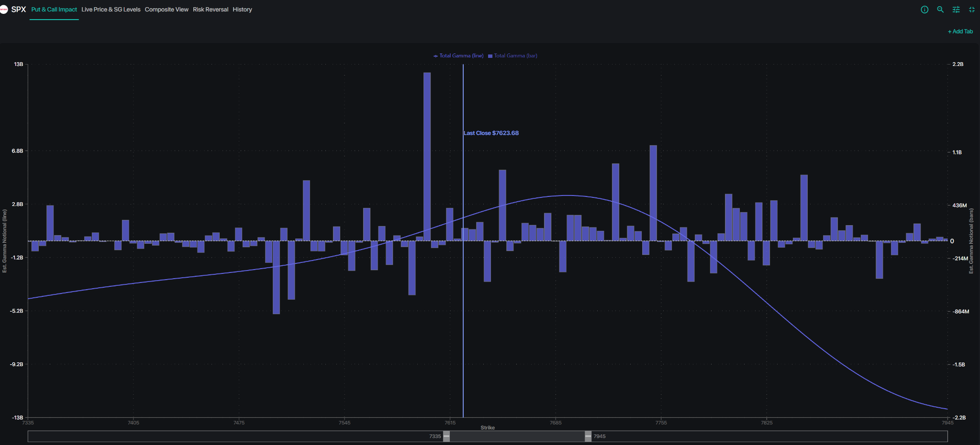Toggle Total Gamma (line) legend series
The image size is (980, 445).
point(458,56)
